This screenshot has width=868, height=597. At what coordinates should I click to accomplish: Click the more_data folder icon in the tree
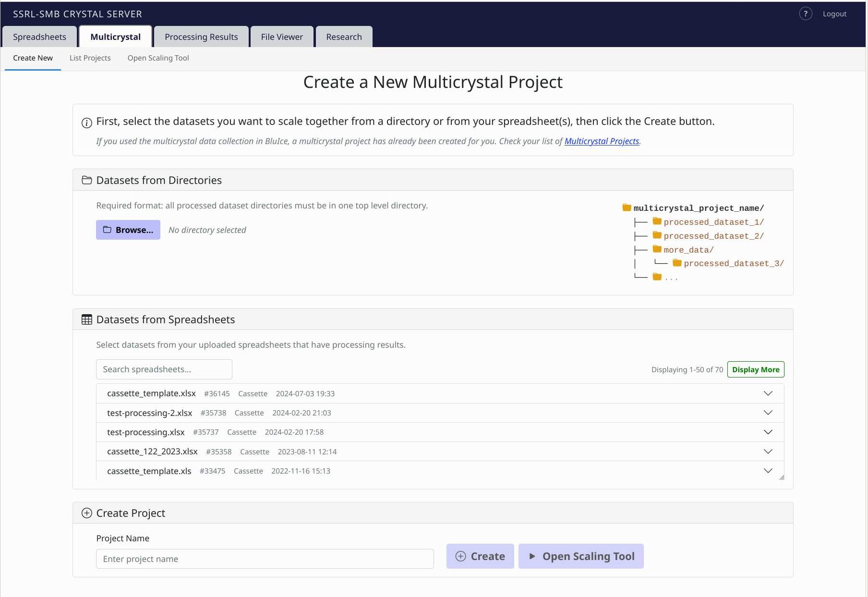(x=657, y=249)
